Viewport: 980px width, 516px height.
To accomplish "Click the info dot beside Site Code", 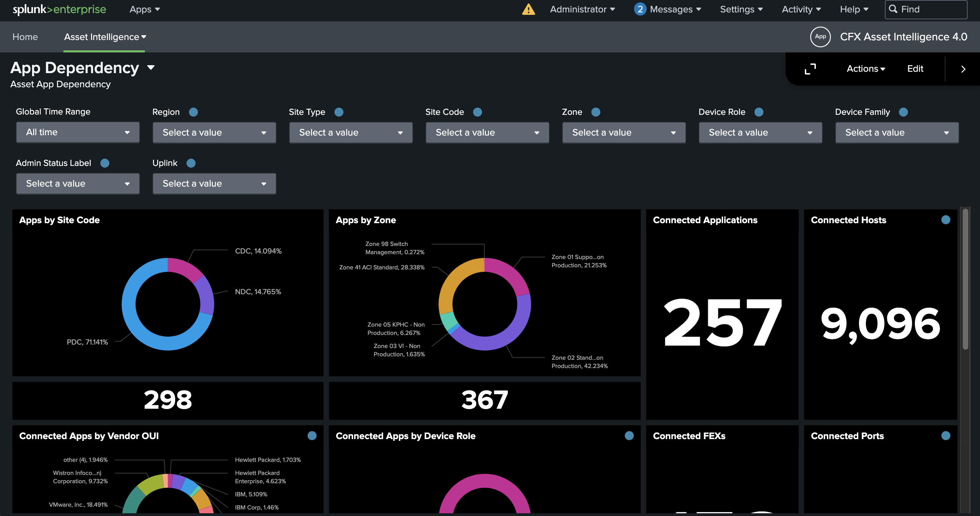I will [x=478, y=112].
